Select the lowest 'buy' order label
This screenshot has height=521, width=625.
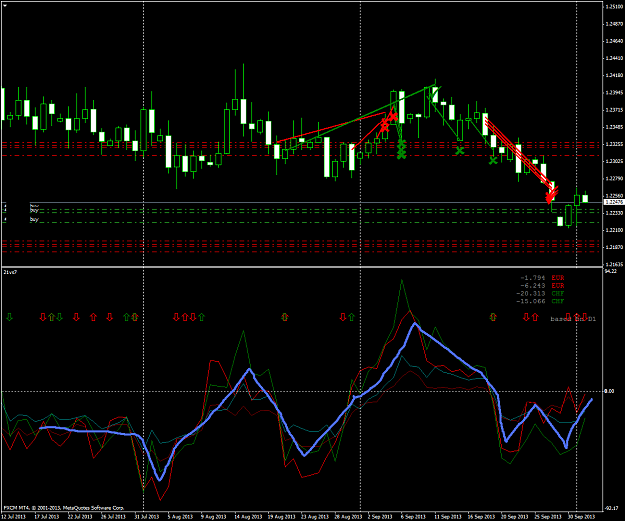click(34, 220)
